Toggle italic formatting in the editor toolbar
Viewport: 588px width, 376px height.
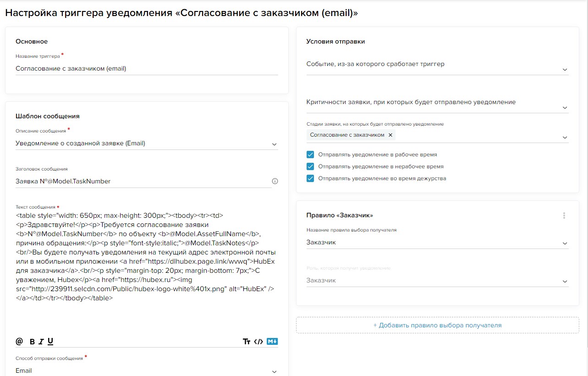tap(41, 342)
